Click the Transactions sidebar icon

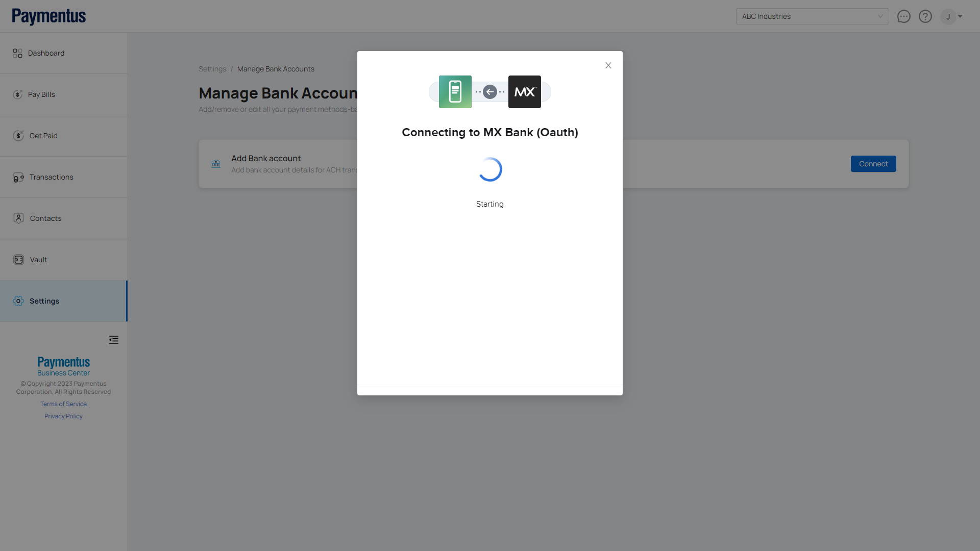(x=18, y=177)
